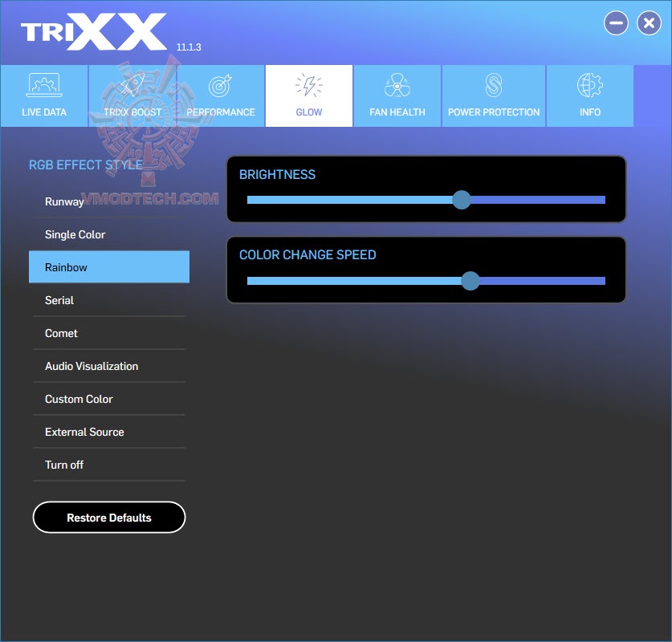This screenshot has height=642, width=672.
Task: Pick the Serial RGB effect
Action: click(109, 300)
